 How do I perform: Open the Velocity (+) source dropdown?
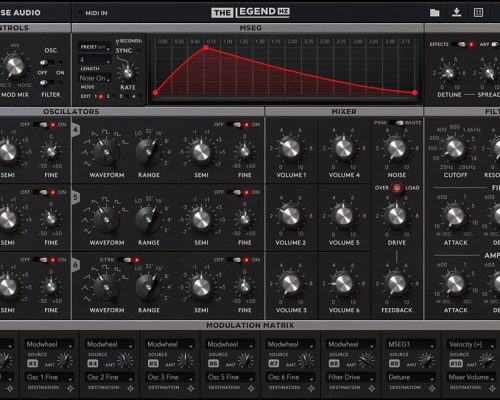(471, 344)
